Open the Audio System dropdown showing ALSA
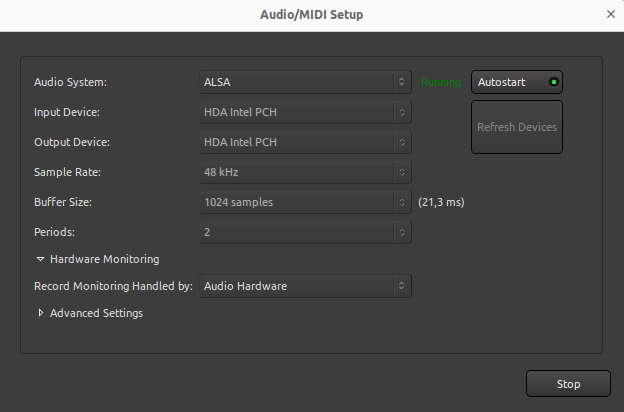624x412 pixels. pos(305,82)
